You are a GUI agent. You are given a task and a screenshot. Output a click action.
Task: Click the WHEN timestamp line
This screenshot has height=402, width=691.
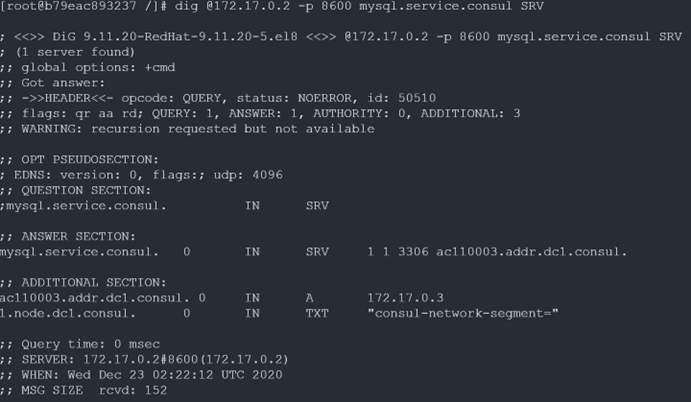[x=148, y=374]
